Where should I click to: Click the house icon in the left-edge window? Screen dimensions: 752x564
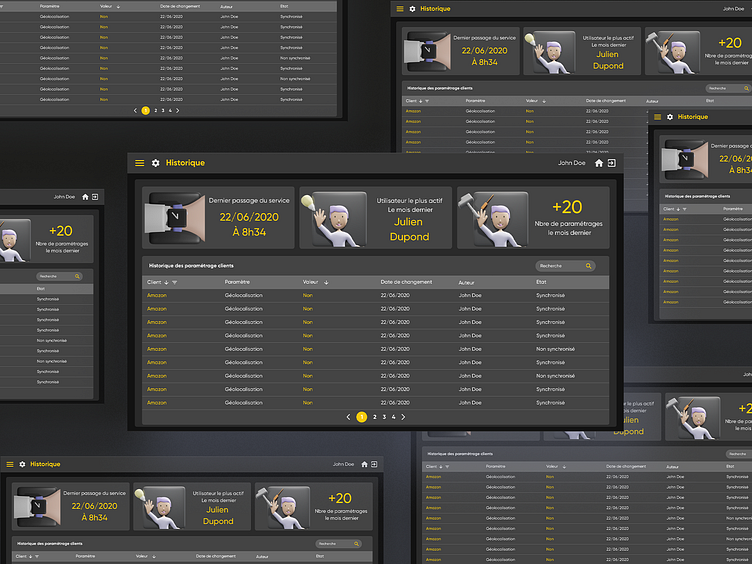point(85,197)
